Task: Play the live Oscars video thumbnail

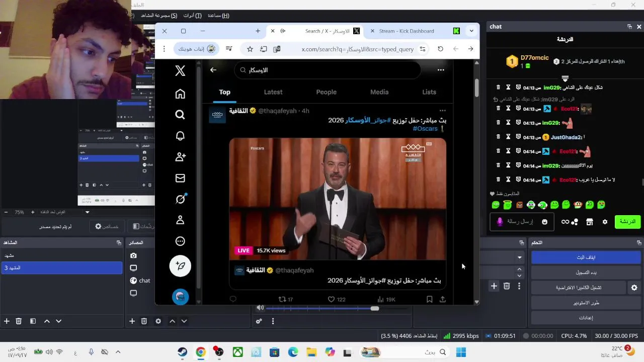Action: [338, 199]
